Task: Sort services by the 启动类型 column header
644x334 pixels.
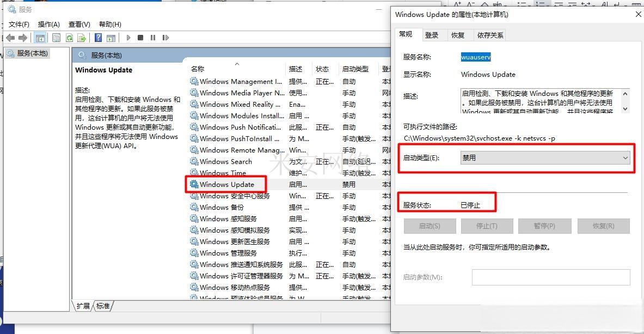Action: (x=358, y=69)
